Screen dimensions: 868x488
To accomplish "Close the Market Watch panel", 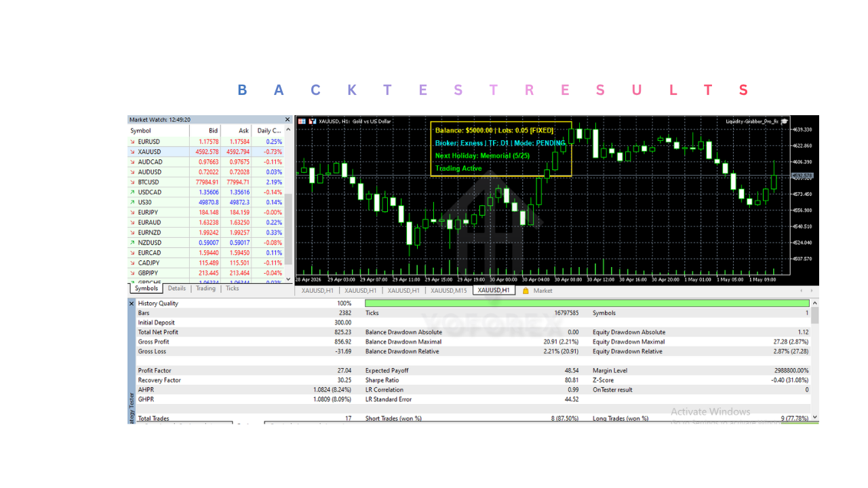I will pos(288,119).
